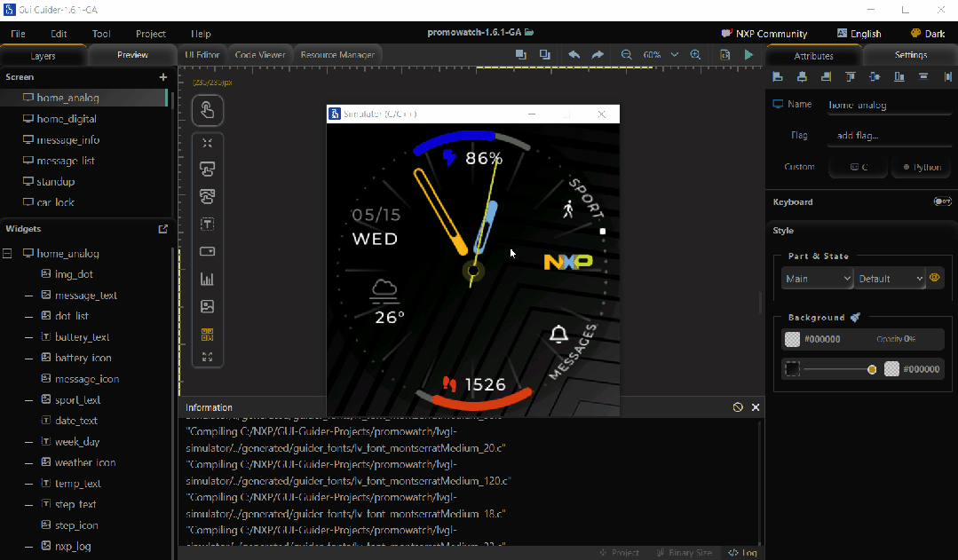958x560 pixels.
Task: Open the English language selector
Action: 859,34
